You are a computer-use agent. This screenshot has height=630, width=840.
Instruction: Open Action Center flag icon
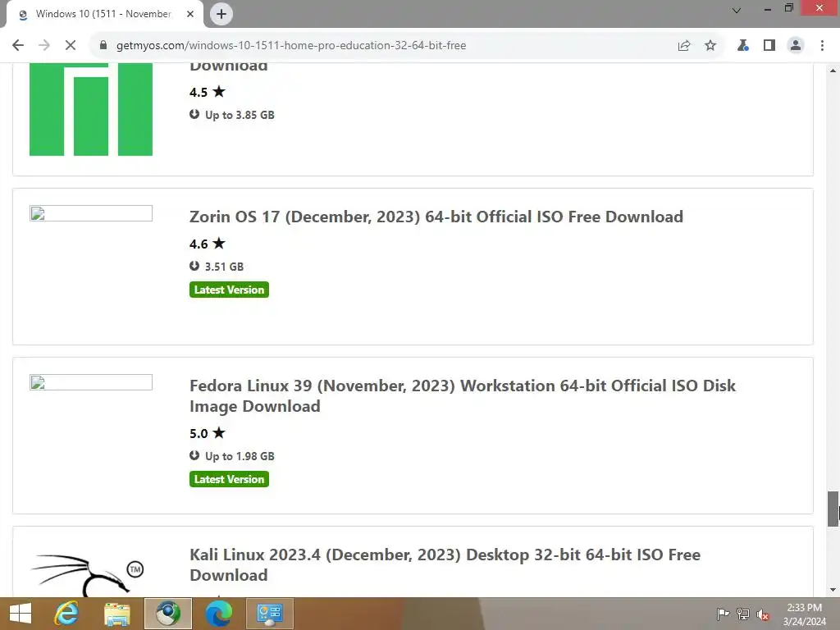(x=723, y=614)
